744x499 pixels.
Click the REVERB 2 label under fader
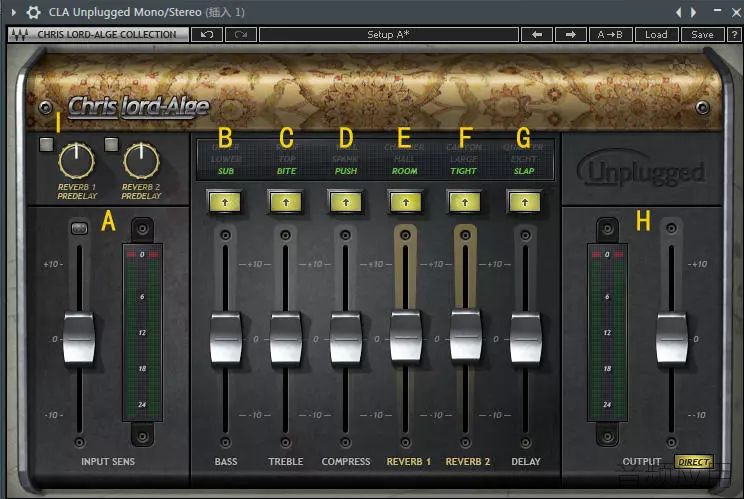coord(468,462)
